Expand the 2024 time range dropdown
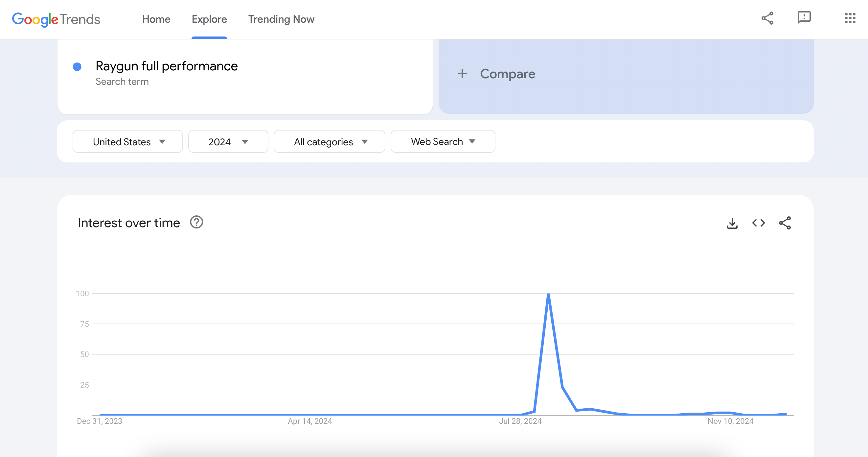Image resolution: width=868 pixels, height=457 pixels. pyautogui.click(x=228, y=142)
